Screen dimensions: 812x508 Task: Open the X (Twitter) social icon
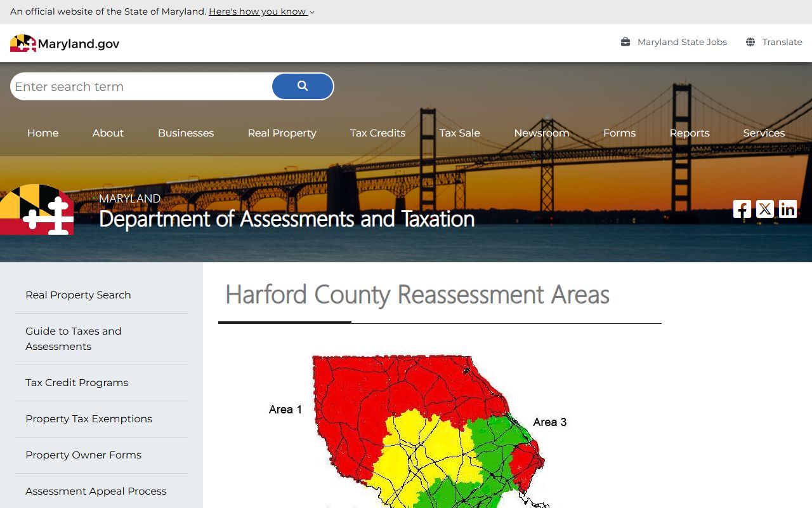click(x=765, y=209)
